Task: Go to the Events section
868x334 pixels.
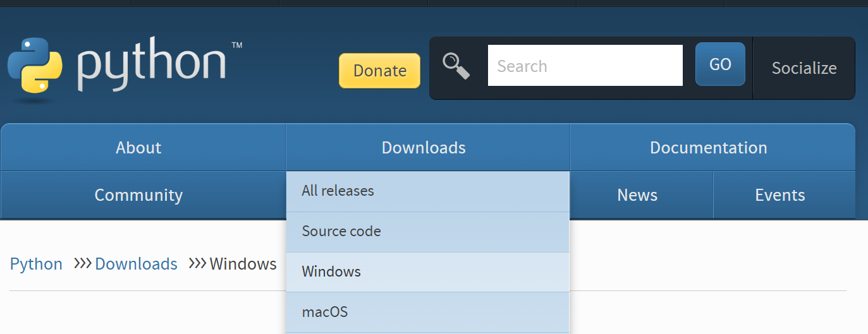Action: tap(785, 195)
